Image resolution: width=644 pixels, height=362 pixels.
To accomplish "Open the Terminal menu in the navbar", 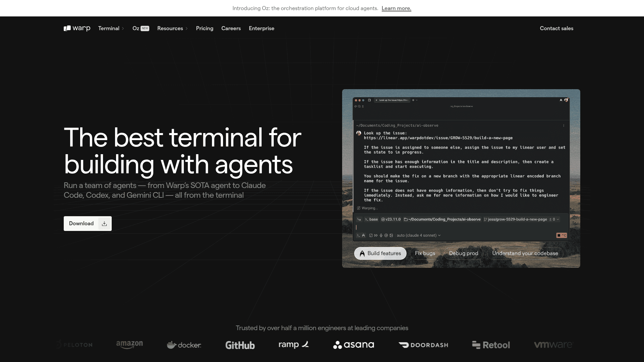I will tap(111, 28).
